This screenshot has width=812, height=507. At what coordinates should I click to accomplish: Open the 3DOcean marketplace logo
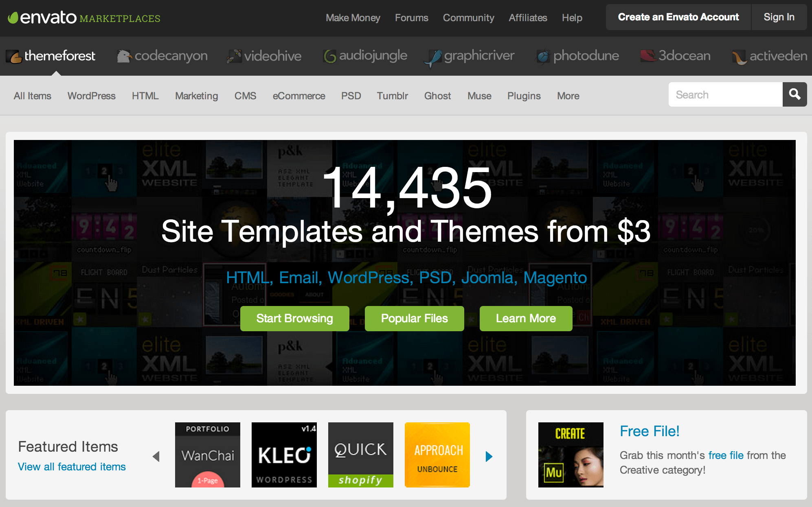676,56
